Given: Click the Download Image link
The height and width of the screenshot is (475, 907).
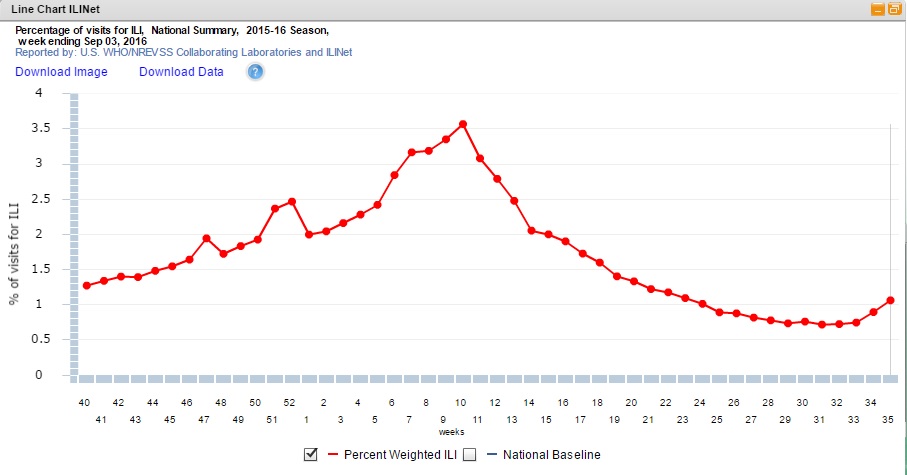Looking at the screenshot, I should click(x=61, y=72).
